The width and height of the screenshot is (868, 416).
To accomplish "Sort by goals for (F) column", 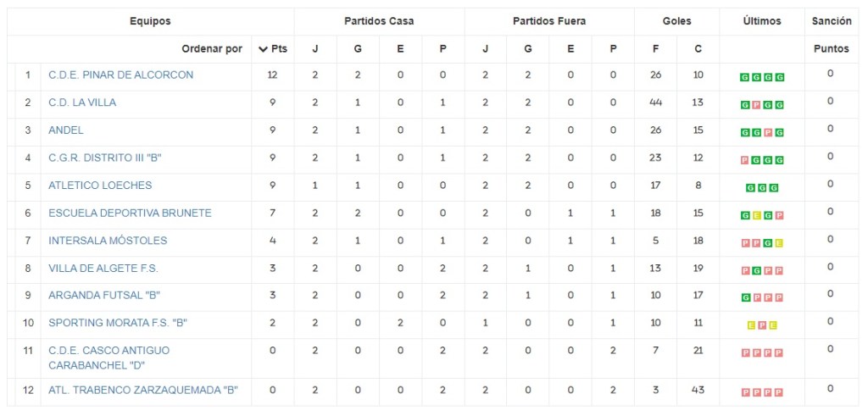I will pyautogui.click(x=655, y=49).
